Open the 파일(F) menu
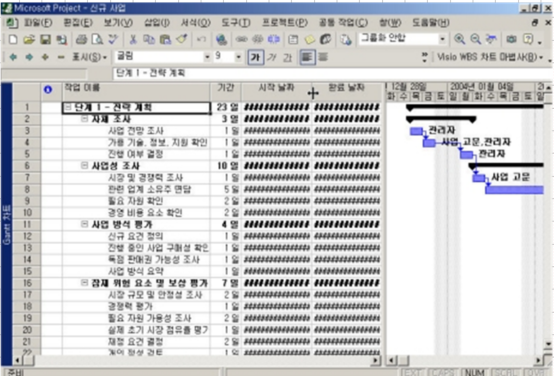 coord(38,23)
